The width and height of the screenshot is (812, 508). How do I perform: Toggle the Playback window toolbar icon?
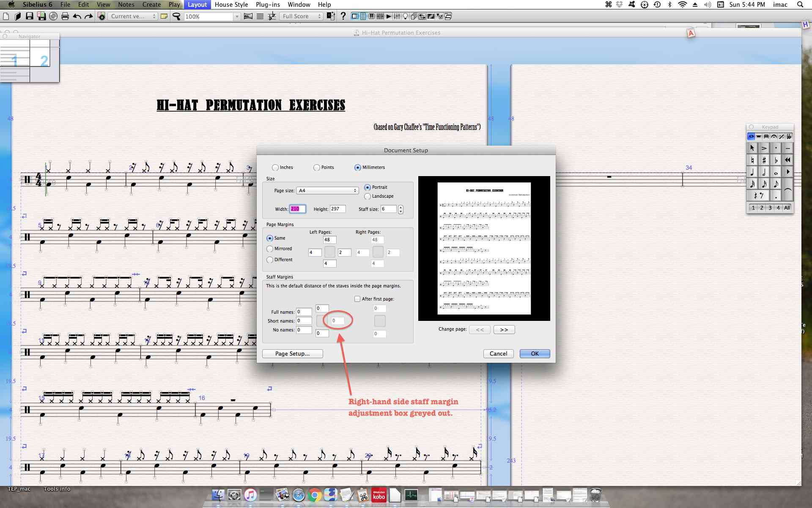389,16
